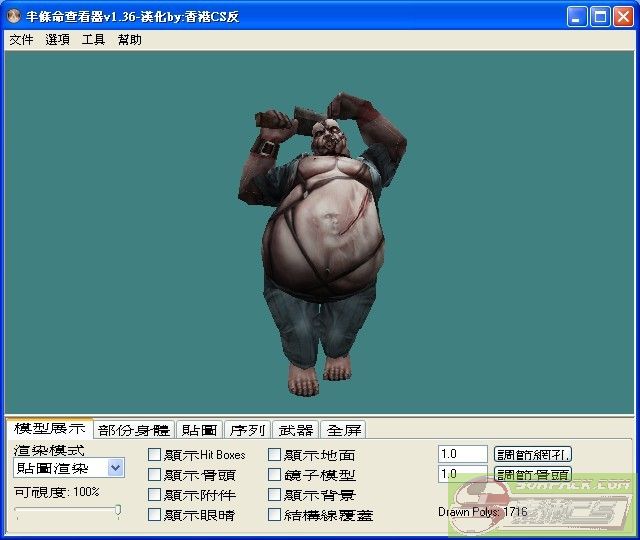This screenshot has width=640, height=540.
Task: Enable 鏡子模型 (Mirror Model) checkbox
Action: pos(275,475)
